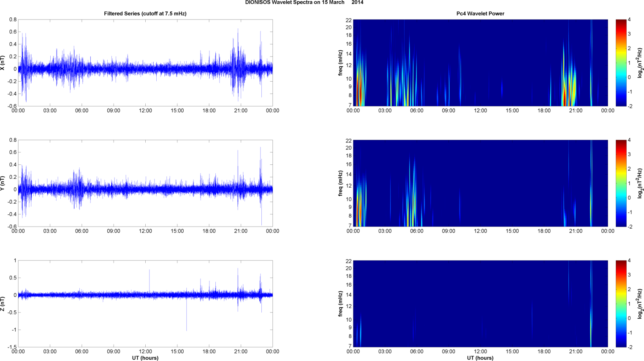Click the '-2' tick on bottom colorbar
This screenshot has height=361, width=644.
[630, 347]
